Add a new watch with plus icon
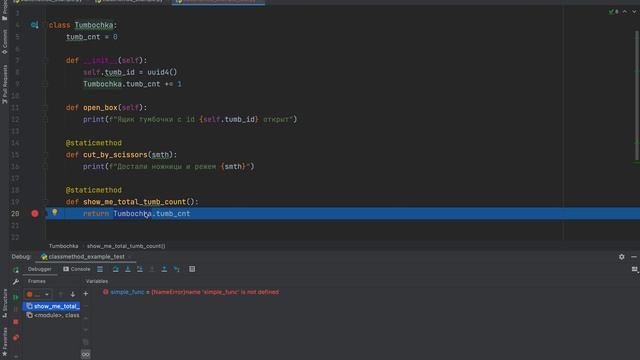Screen dimensions: 640x360 [86, 294]
